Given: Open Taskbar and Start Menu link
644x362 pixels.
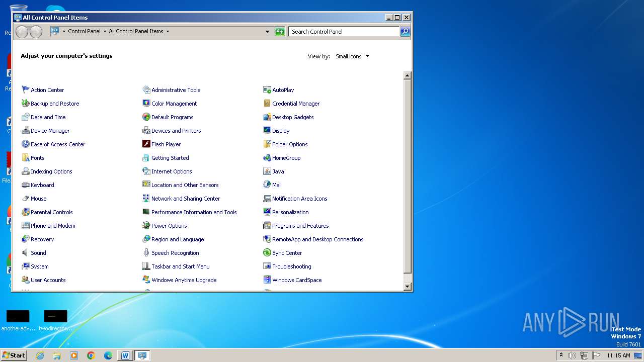Looking at the screenshot, I should tap(181, 266).
